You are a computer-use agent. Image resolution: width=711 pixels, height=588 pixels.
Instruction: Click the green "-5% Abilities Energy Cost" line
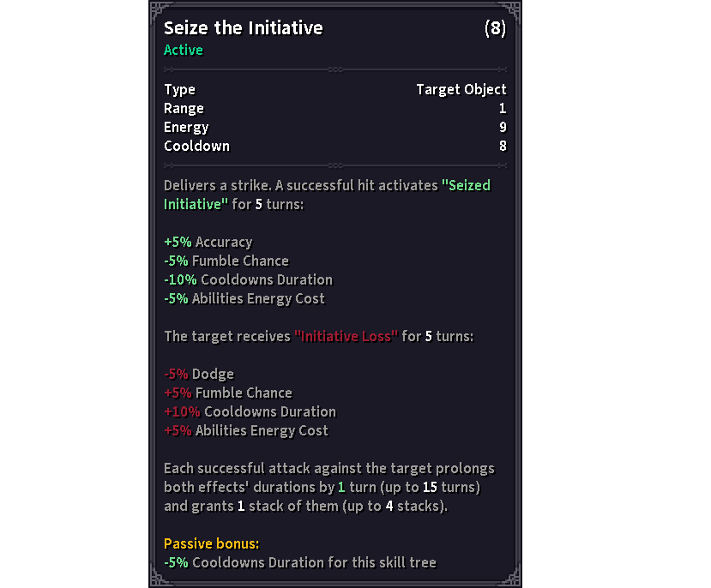[244, 298]
